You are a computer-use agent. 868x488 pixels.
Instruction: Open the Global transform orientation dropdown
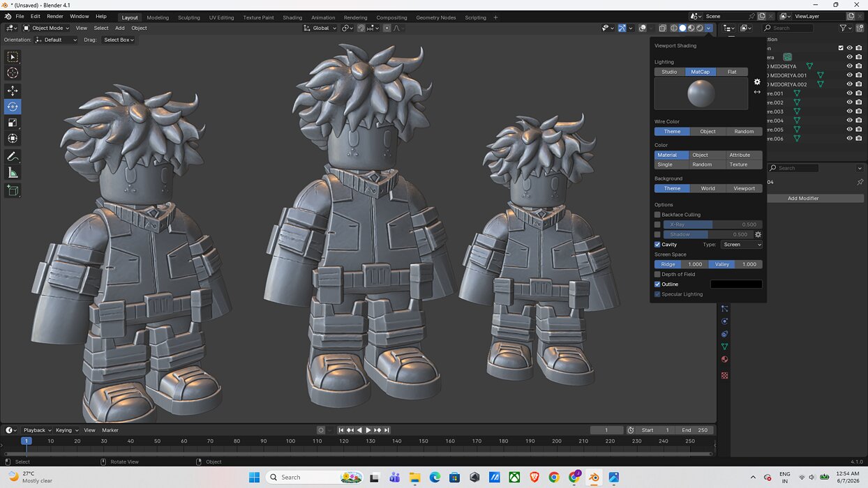tap(320, 28)
